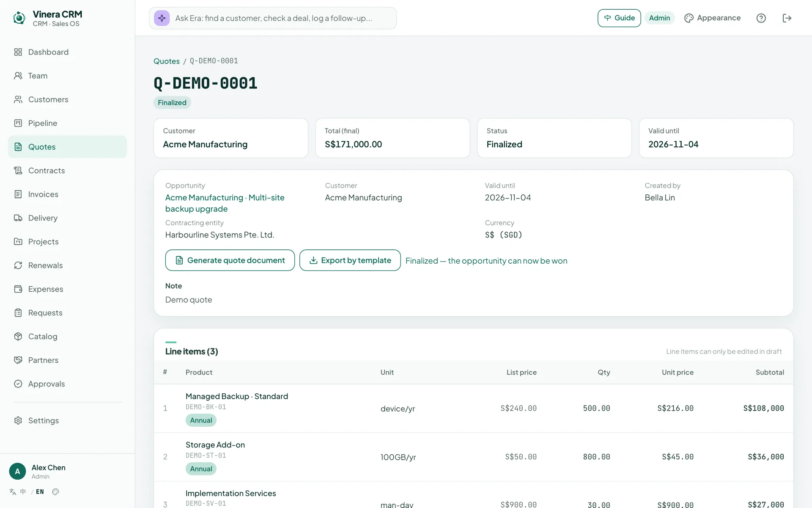This screenshot has width=812, height=508.
Task: Click the Vinera CRM logo icon
Action: point(19,18)
